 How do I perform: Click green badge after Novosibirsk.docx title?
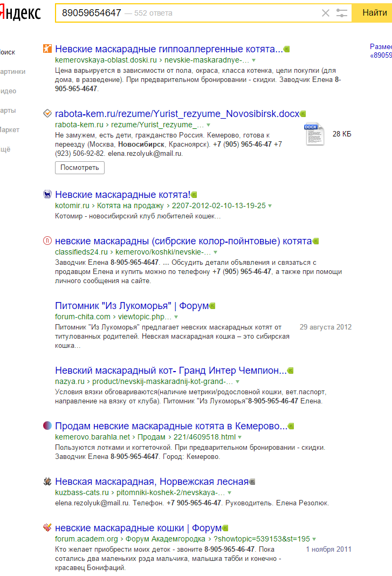[x=303, y=114]
